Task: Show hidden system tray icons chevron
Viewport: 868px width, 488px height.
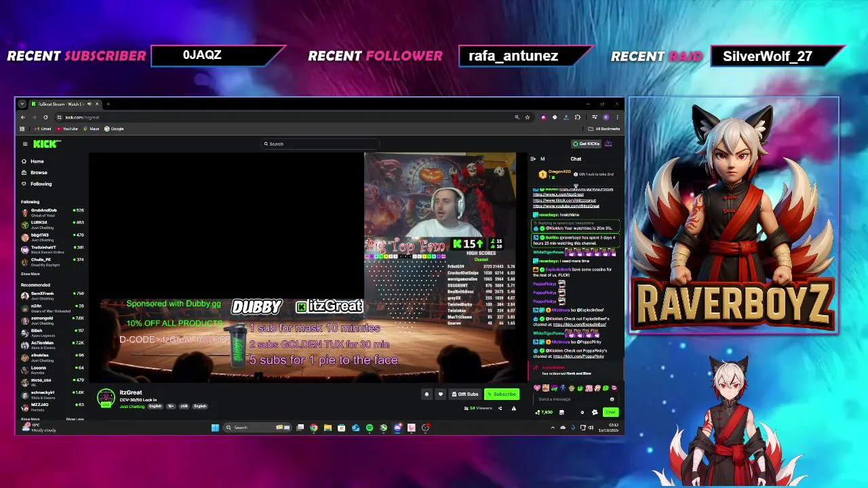Action: (x=553, y=428)
